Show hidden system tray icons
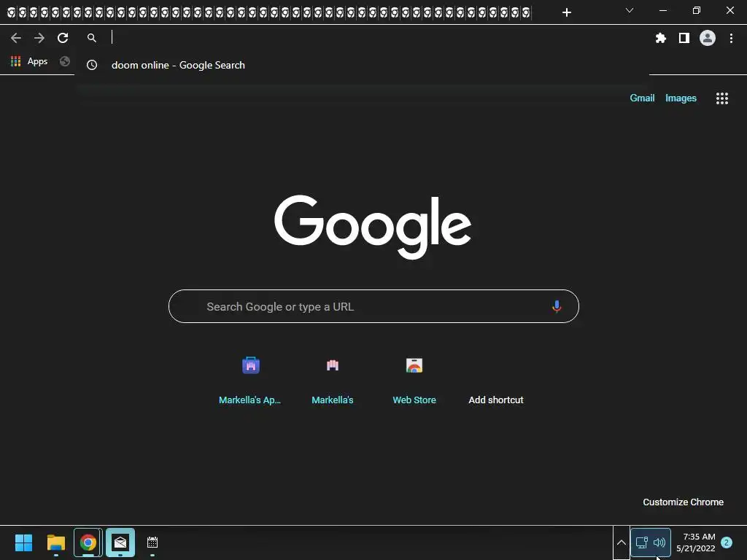The image size is (747, 560). click(x=622, y=542)
